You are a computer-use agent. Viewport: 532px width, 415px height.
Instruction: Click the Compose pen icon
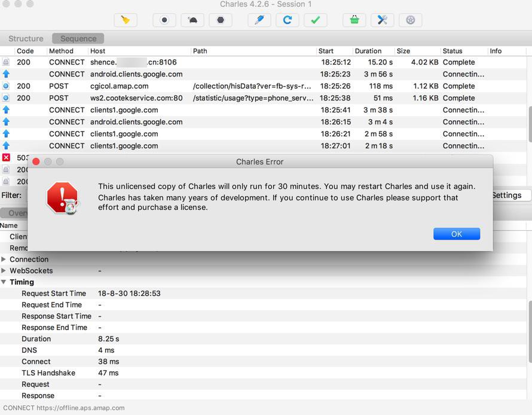[x=259, y=20]
